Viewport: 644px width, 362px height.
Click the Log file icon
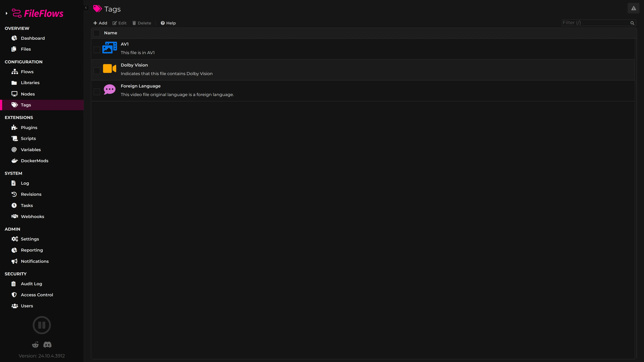[x=14, y=183]
